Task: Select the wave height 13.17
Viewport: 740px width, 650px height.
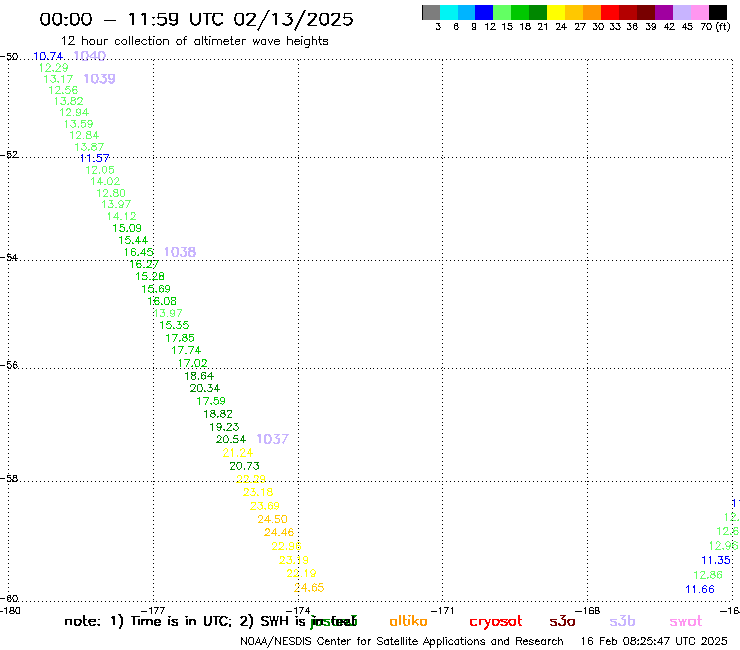Action: [58, 79]
